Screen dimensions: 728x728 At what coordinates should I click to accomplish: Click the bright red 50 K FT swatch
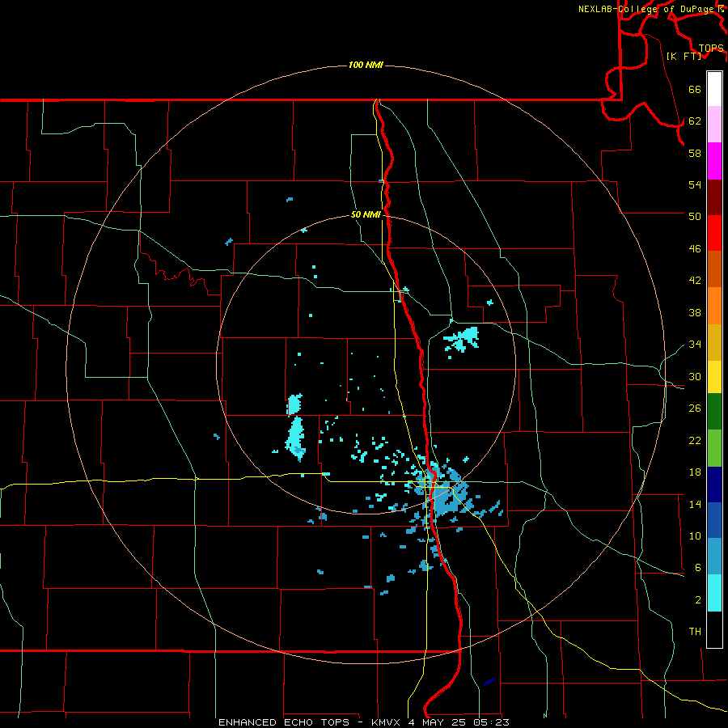click(x=714, y=233)
